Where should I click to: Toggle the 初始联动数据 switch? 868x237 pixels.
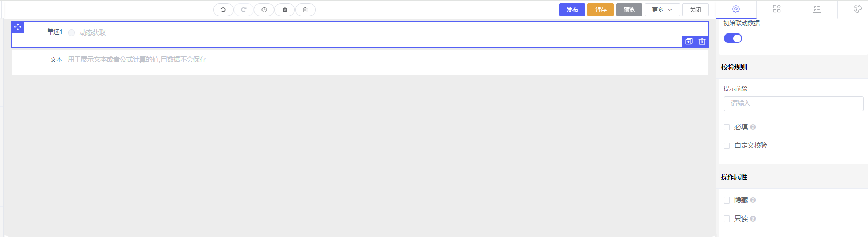point(732,38)
